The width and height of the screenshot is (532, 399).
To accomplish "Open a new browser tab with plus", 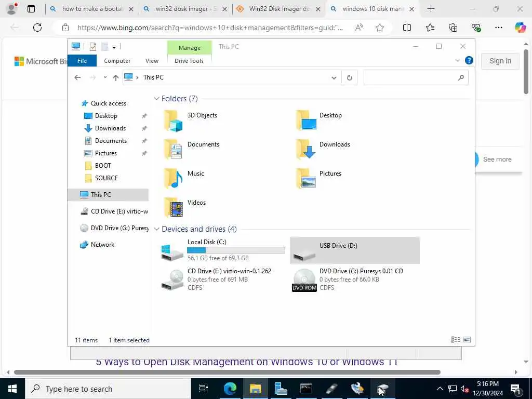I will [x=431, y=9].
